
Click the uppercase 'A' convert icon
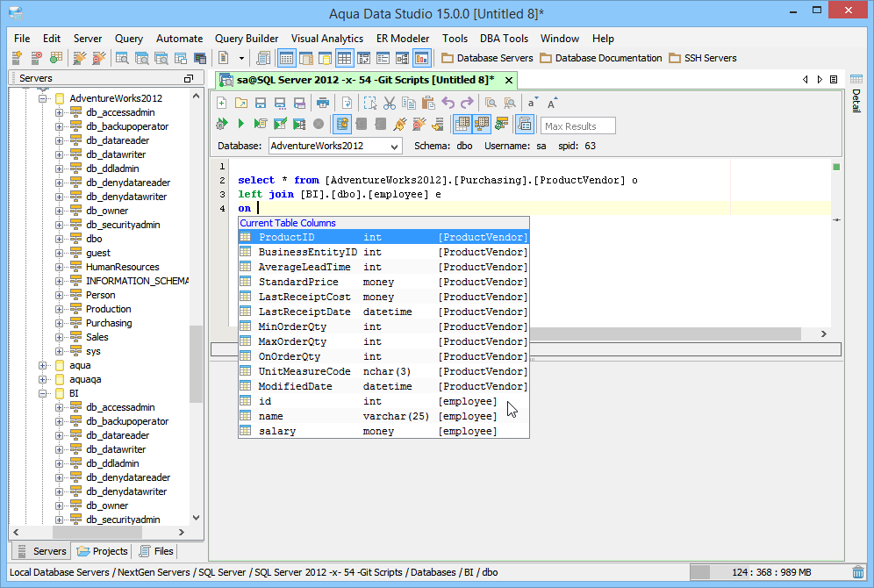[x=552, y=103]
